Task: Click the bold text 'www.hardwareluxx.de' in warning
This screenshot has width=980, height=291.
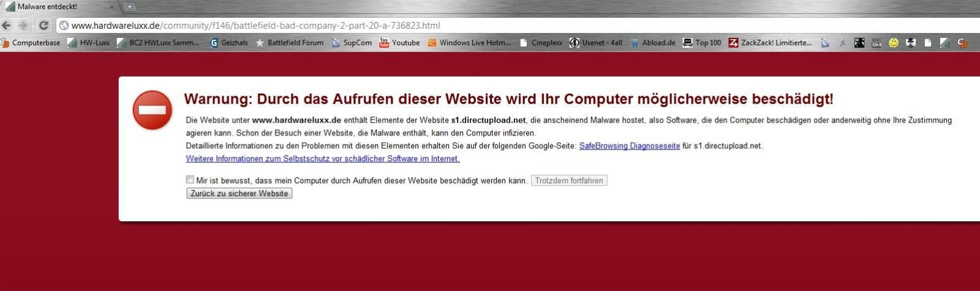Action: [x=296, y=120]
